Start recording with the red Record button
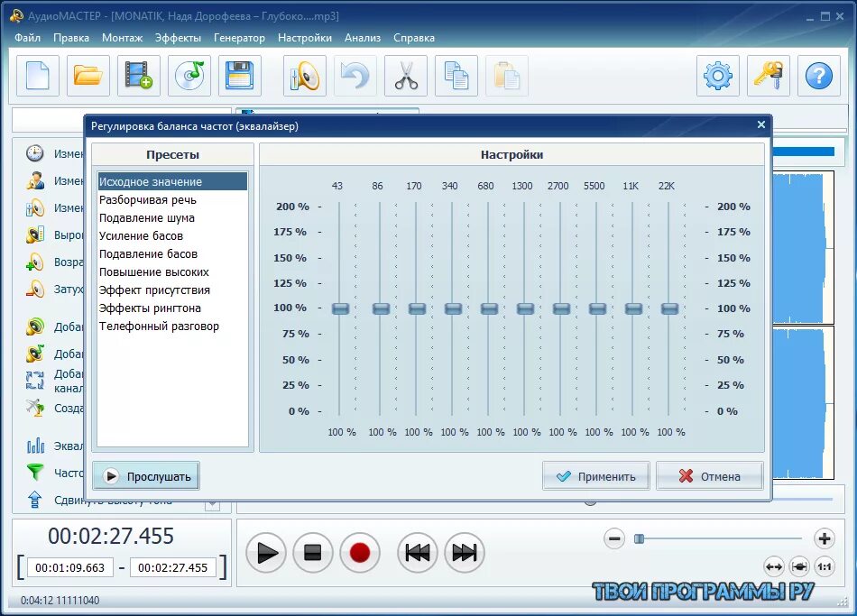Screen dimensions: 857x616 pos(360,553)
